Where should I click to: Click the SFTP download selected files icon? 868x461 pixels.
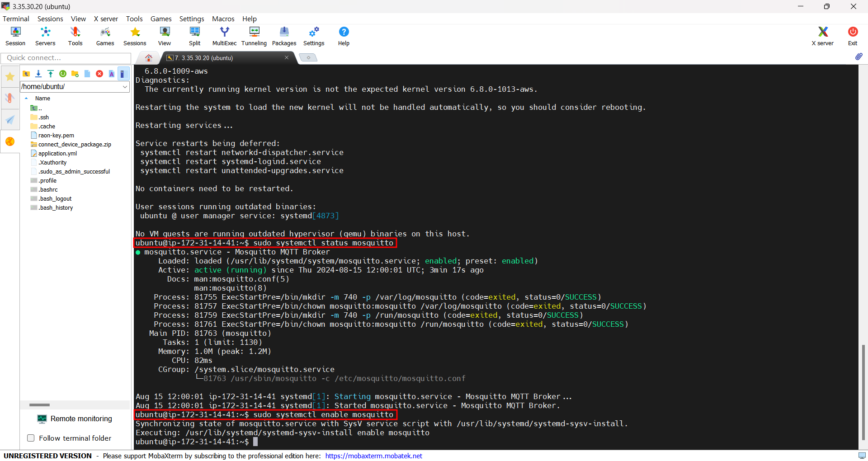[38, 74]
